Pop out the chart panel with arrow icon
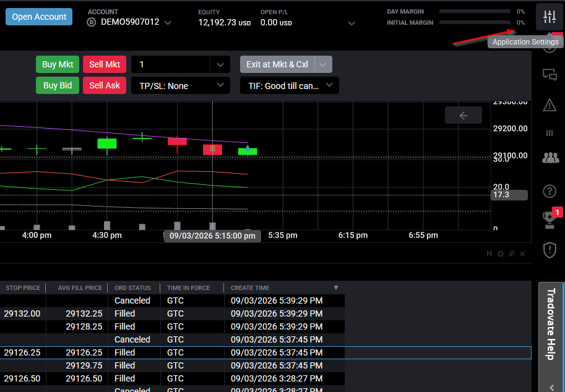This screenshot has height=392, width=565. [511, 254]
